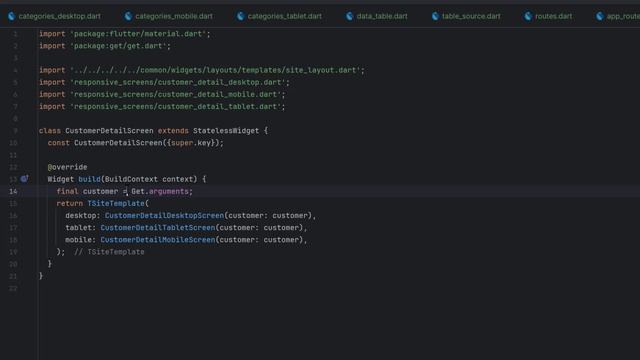This screenshot has width=640, height=360.
Task: Click super.key in the constructor
Action: 191,143
